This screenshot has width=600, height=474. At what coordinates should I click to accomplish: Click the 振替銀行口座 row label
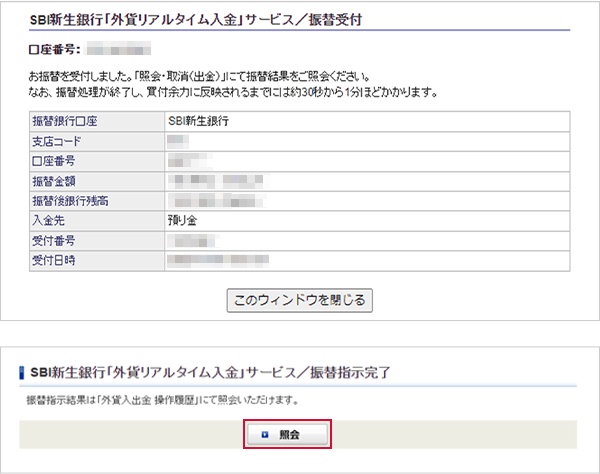pyautogui.click(x=68, y=121)
